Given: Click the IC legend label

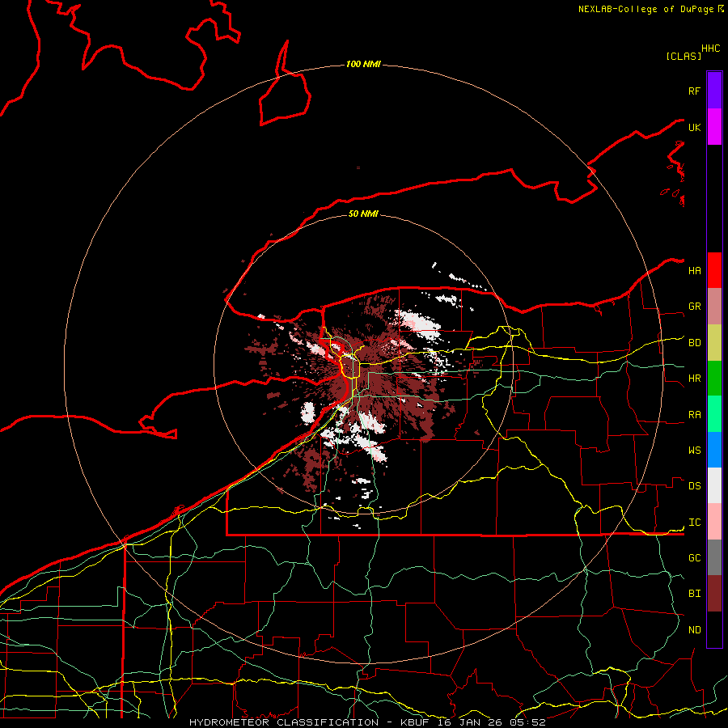Looking at the screenshot, I should pyautogui.click(x=694, y=523).
